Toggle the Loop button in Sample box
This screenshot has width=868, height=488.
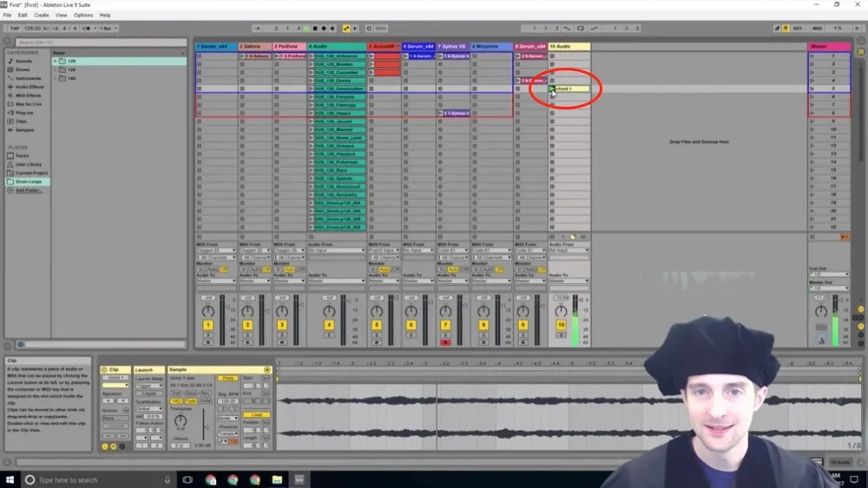[x=256, y=415]
